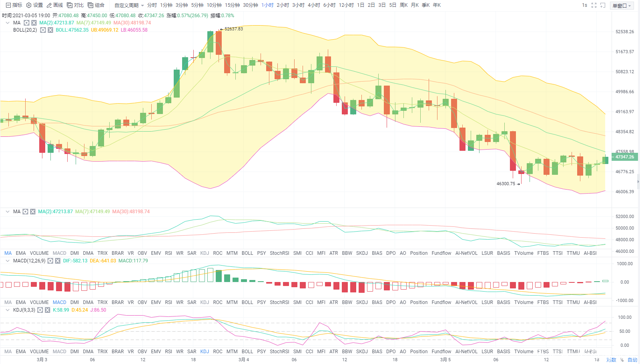Toggle 自动 auto scale
640x364 pixels.
632,360
